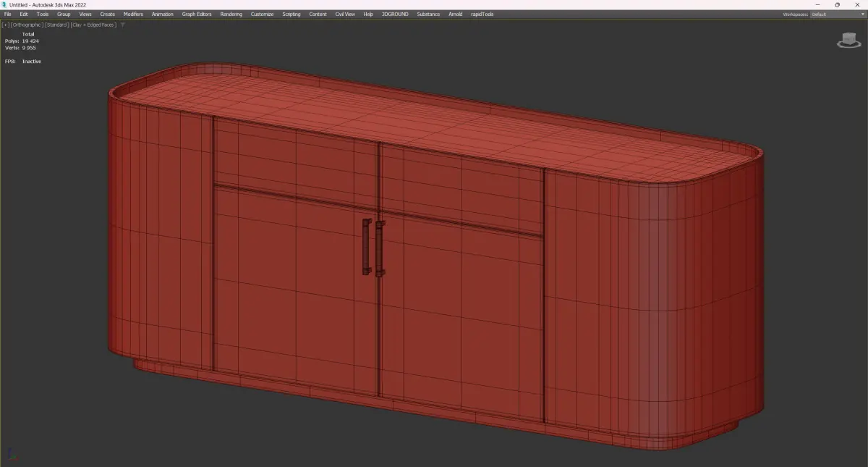The width and height of the screenshot is (868, 467).
Task: Open the File menu
Action: (7, 14)
